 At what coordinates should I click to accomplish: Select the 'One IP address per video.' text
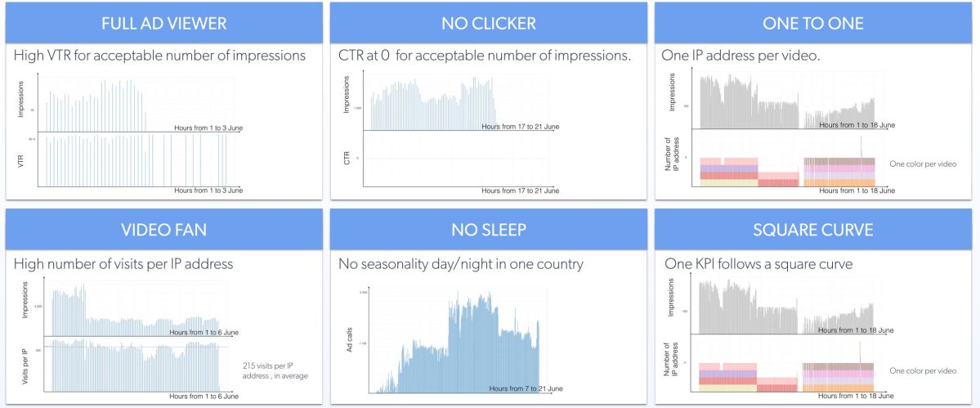pos(741,56)
